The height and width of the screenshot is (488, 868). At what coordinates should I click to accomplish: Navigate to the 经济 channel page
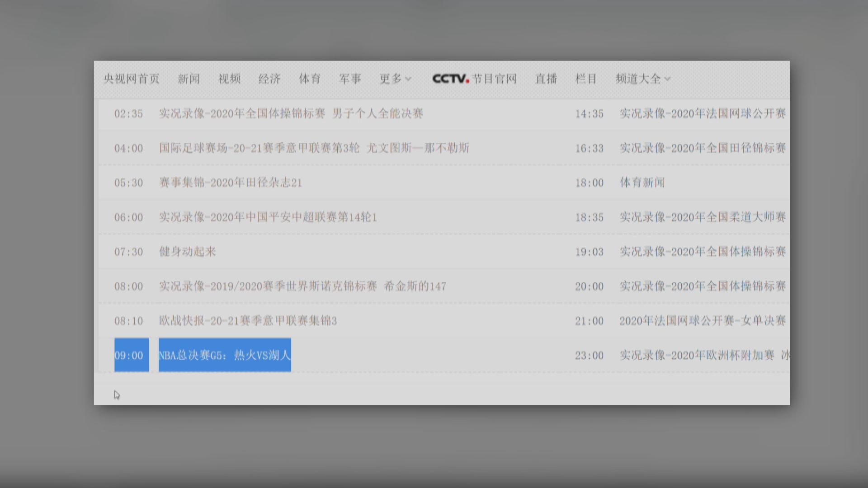point(269,78)
